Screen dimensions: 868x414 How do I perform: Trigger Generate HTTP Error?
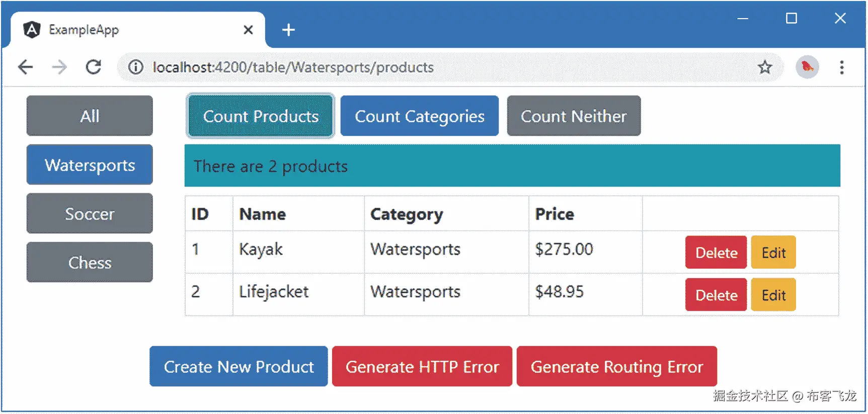422,367
